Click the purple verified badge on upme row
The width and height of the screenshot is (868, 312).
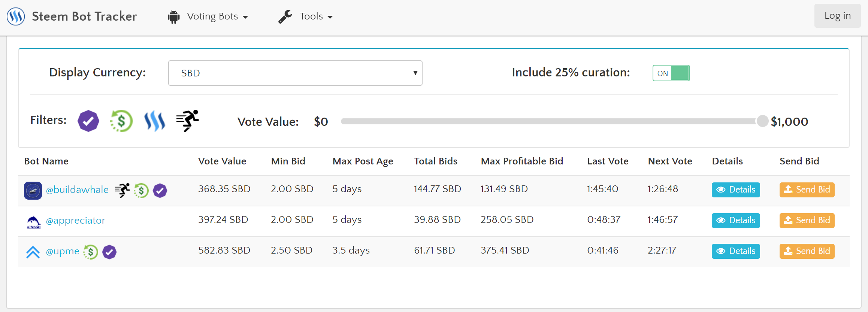click(109, 252)
